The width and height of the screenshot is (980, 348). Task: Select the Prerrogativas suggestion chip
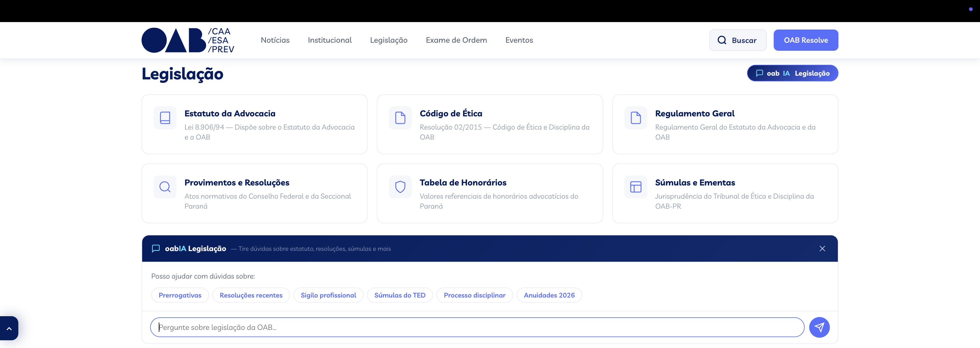coord(180,295)
